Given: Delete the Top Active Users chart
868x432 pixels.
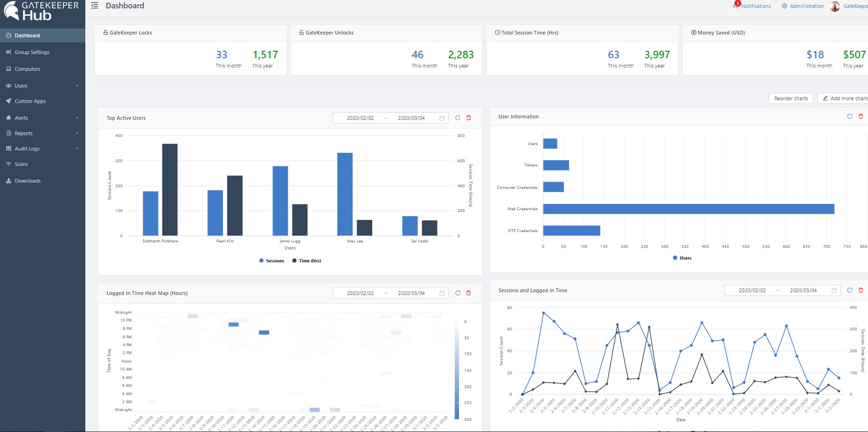Looking at the screenshot, I should tap(469, 118).
